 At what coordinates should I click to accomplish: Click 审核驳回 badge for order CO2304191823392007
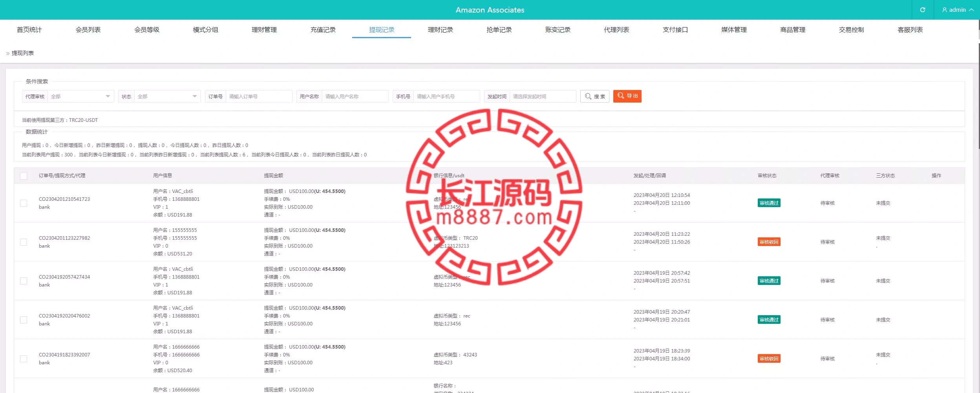(769, 359)
